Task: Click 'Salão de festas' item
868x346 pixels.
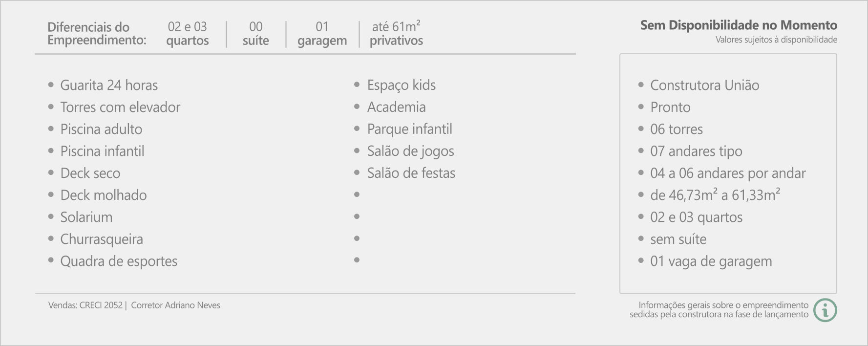Action: coord(411,173)
